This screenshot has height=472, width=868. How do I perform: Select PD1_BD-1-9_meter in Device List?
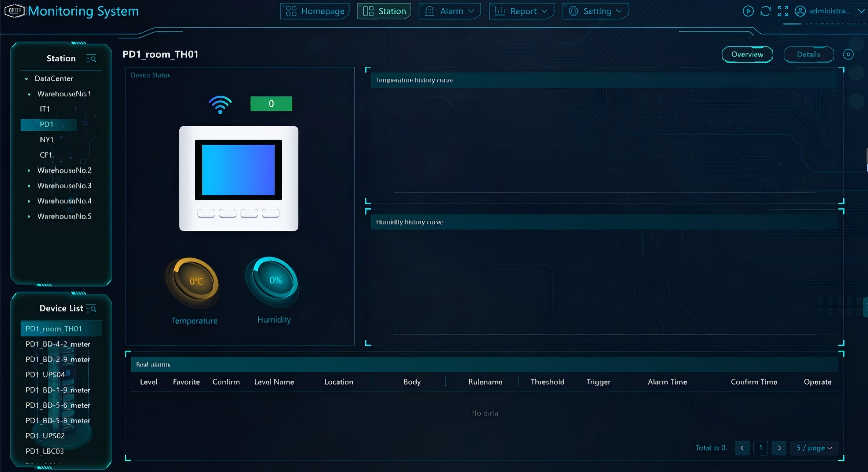tap(58, 390)
